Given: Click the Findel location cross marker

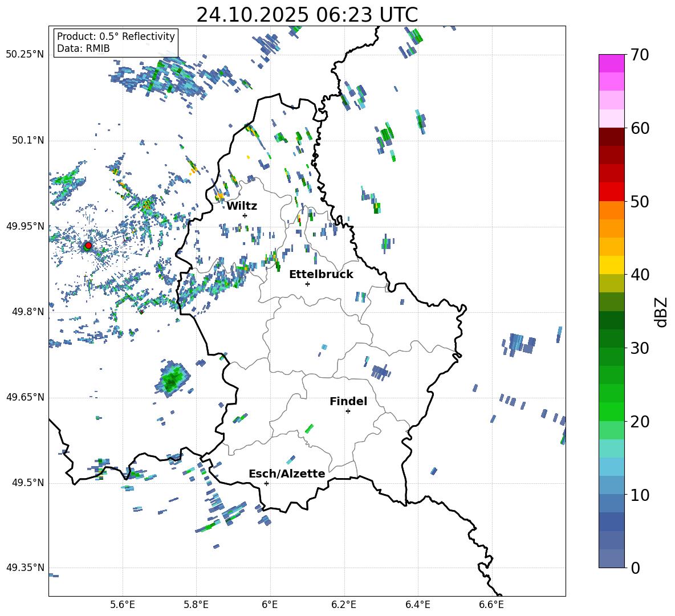Looking at the screenshot, I should (x=348, y=411).
